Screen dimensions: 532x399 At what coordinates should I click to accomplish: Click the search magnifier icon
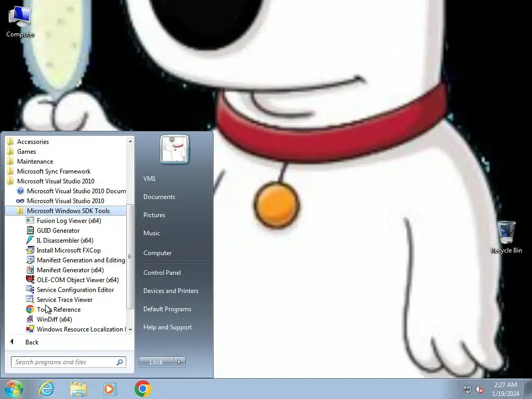tap(119, 362)
